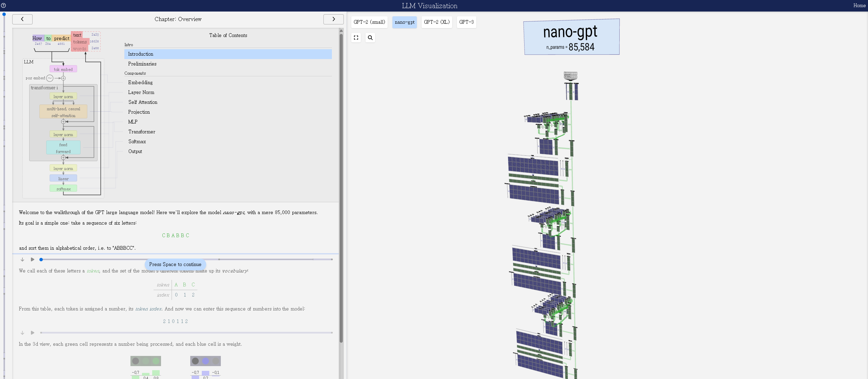The image size is (868, 379).
Task: Open the Preliminaries section
Action: coord(142,64)
